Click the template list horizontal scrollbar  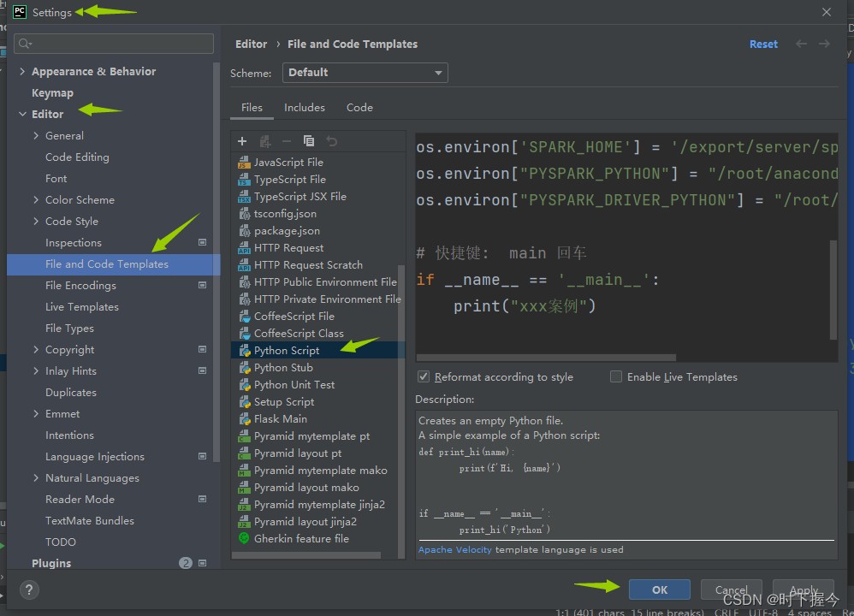click(306, 555)
